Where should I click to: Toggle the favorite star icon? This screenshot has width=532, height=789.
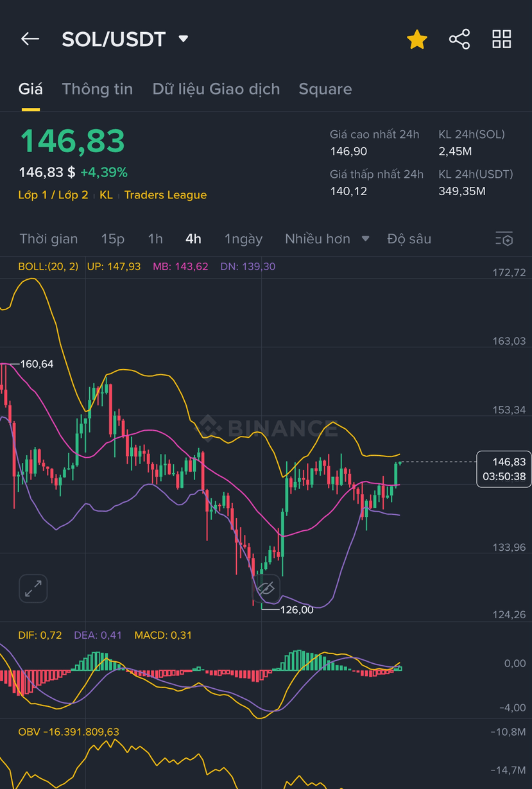pos(417,39)
